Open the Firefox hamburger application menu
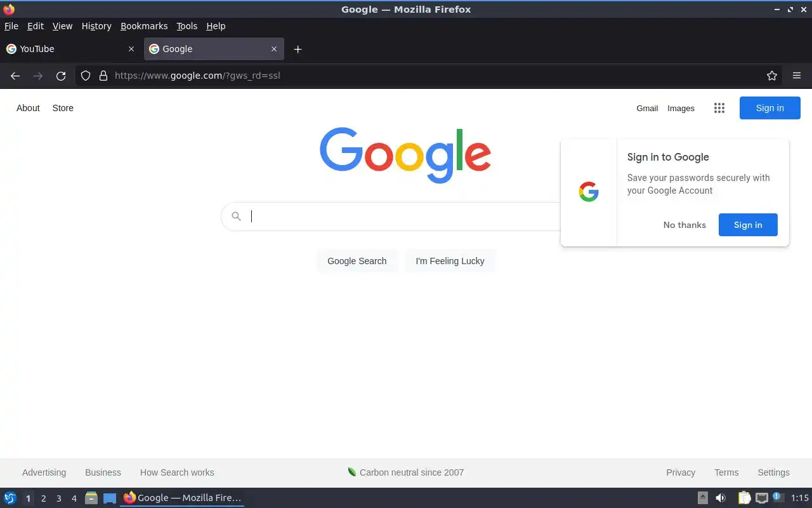812x508 pixels. pyautogui.click(x=797, y=76)
